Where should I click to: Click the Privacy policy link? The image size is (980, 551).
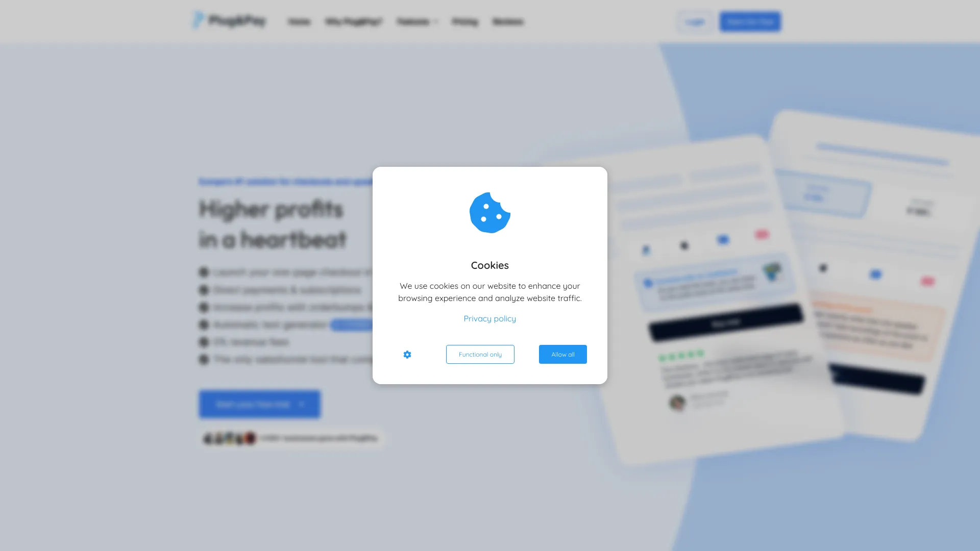(x=490, y=318)
